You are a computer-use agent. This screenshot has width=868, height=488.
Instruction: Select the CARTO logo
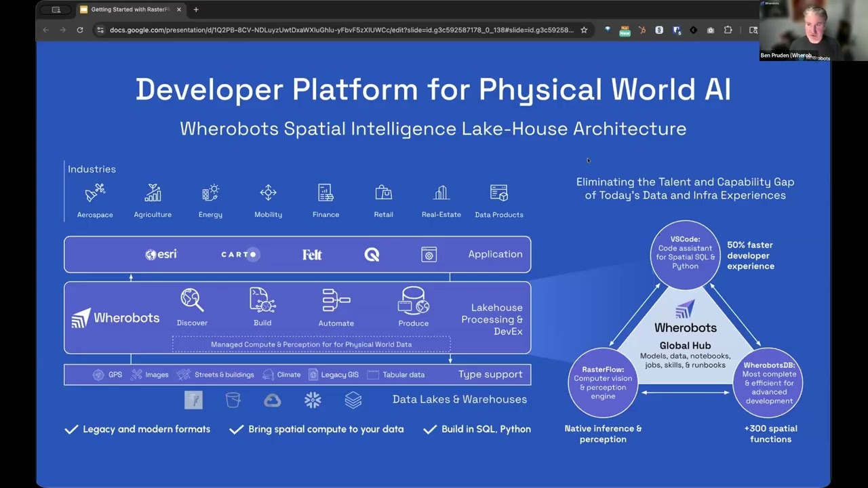pyautogui.click(x=240, y=254)
